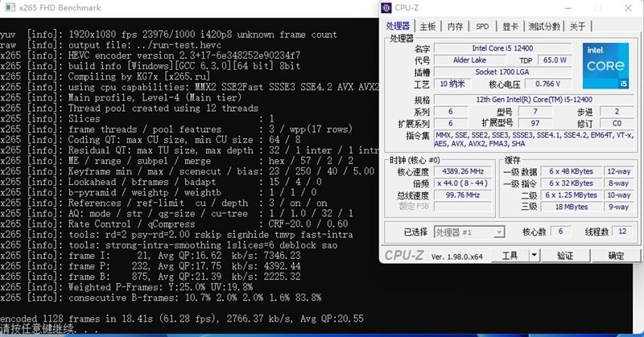Click the Thread pool created using 12 threads line

pos(130,109)
